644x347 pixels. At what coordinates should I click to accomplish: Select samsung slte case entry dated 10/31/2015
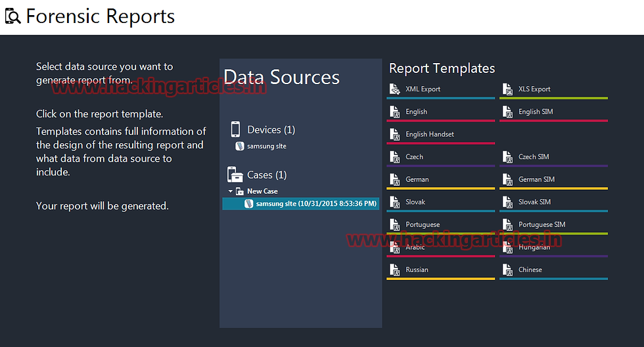tap(301, 204)
